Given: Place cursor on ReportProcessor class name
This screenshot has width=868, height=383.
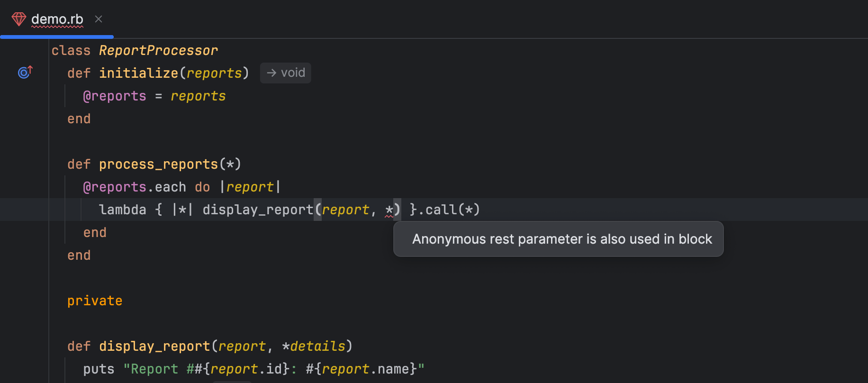Looking at the screenshot, I should click(158, 50).
